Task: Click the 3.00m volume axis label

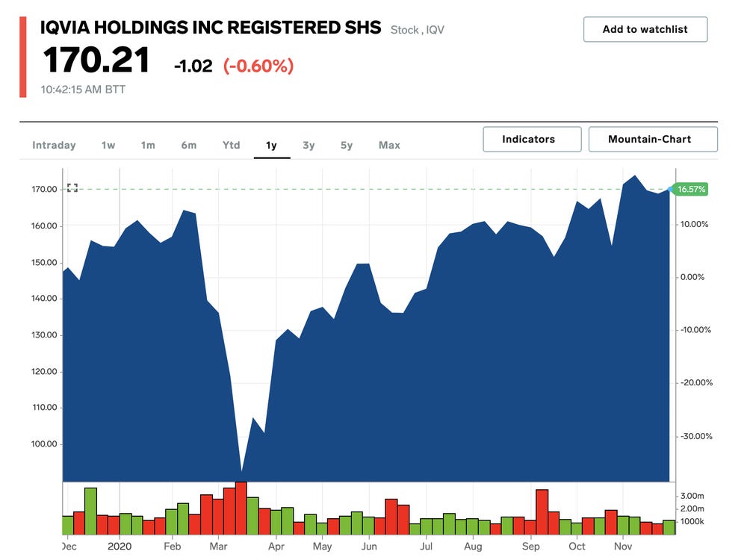Action: pos(692,496)
